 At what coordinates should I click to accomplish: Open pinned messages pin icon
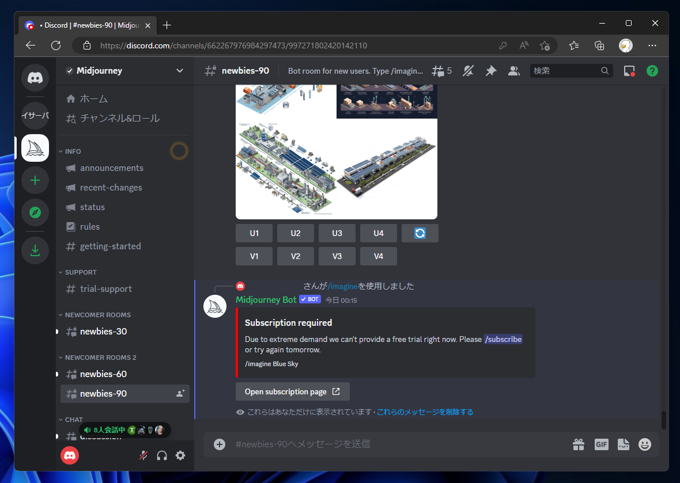pos(490,71)
